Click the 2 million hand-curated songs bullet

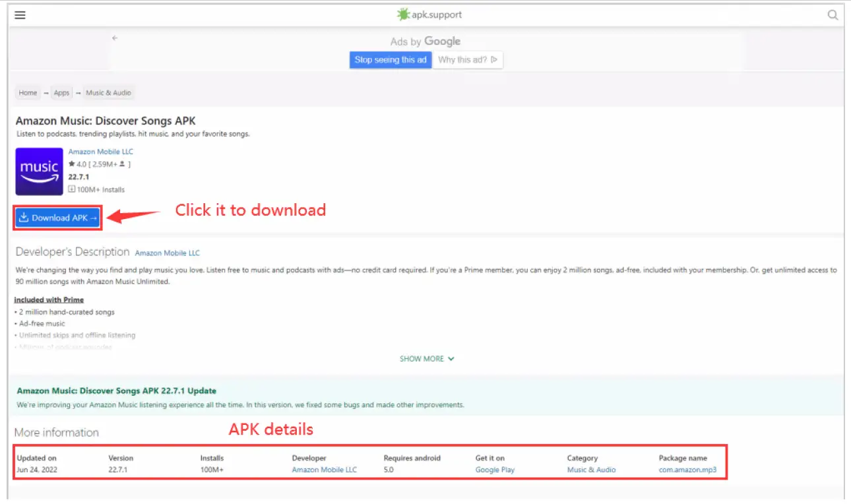point(65,312)
